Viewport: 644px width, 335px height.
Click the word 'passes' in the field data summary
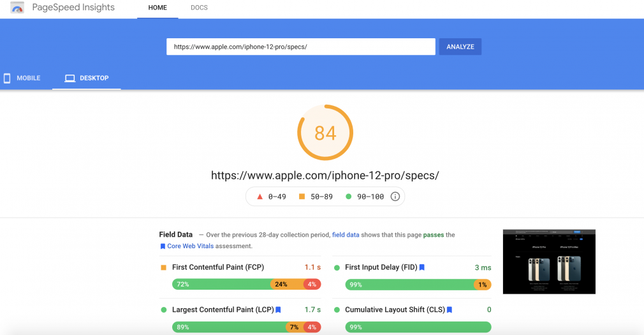tap(434, 235)
